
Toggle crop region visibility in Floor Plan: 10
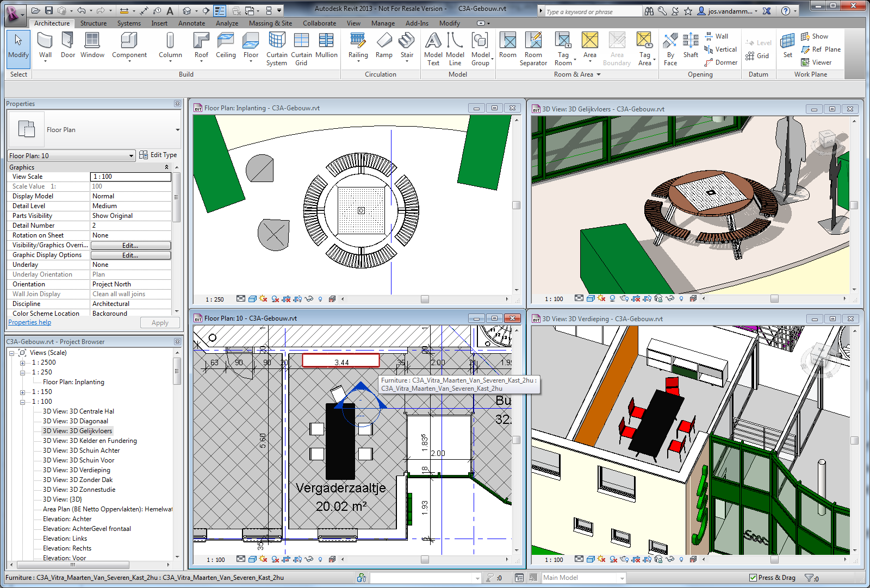(297, 559)
